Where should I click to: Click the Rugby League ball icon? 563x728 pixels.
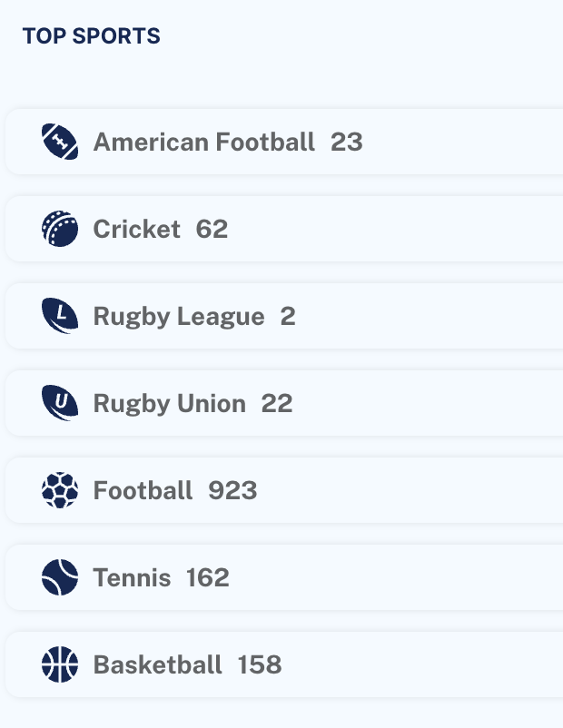click(60, 316)
